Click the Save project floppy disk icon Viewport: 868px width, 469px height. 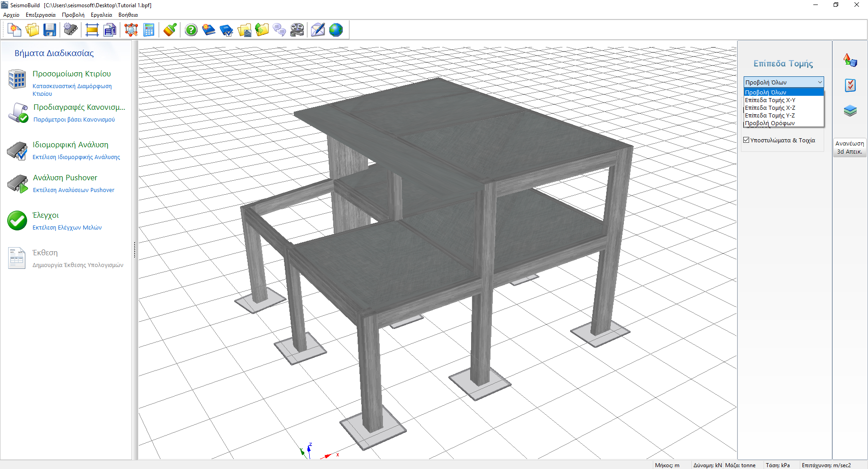50,30
